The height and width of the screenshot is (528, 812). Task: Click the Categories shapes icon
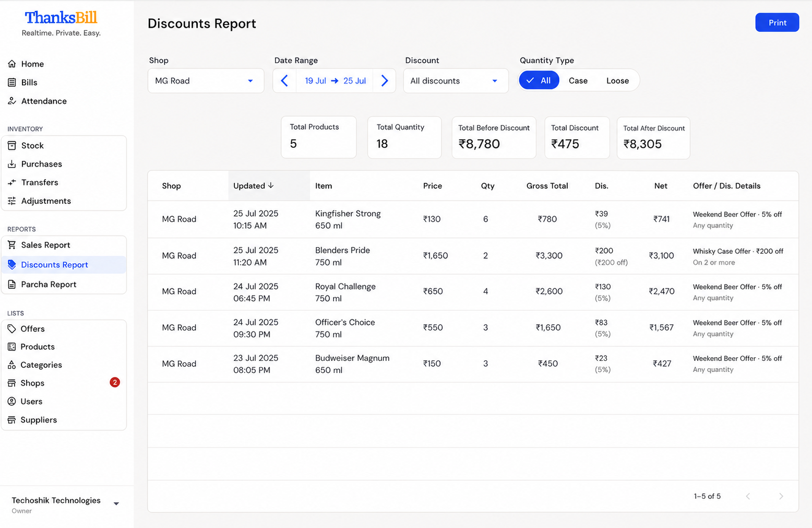12,365
